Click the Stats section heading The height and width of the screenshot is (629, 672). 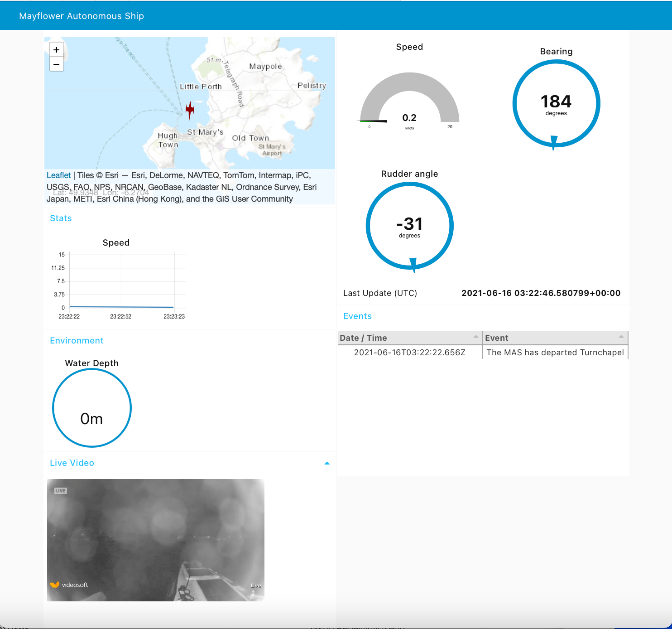[61, 218]
